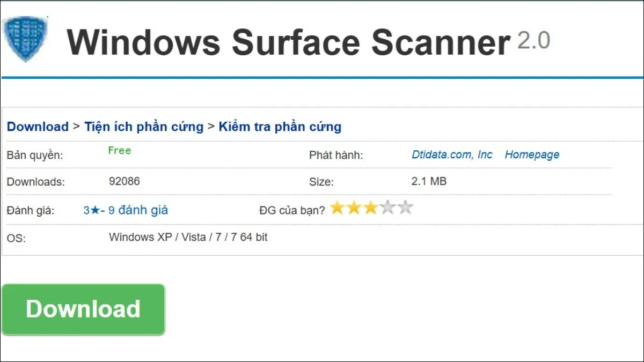Click the 2.0 version number

point(533,41)
